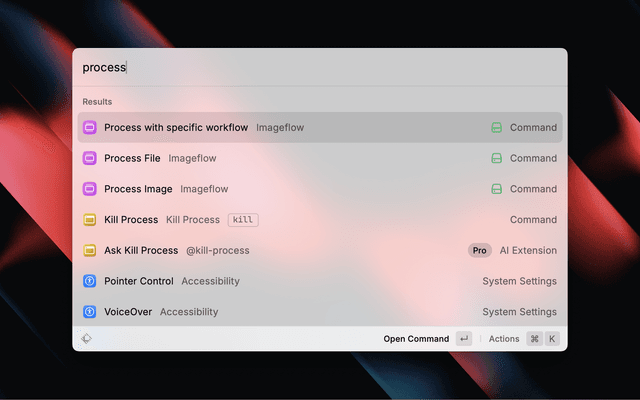Click the Pro badge on Ask Kill Process
Screen dimensions: 640x400
pyautogui.click(x=480, y=250)
